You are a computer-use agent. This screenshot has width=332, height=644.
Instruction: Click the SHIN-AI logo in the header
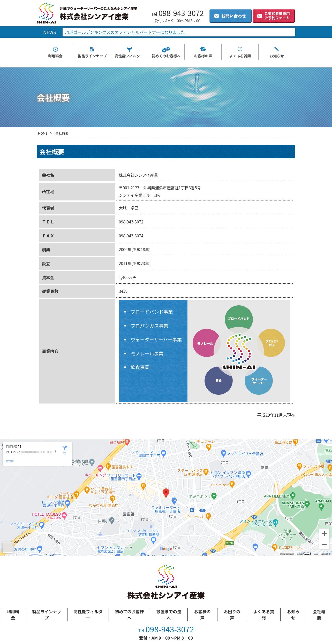pos(46,13)
